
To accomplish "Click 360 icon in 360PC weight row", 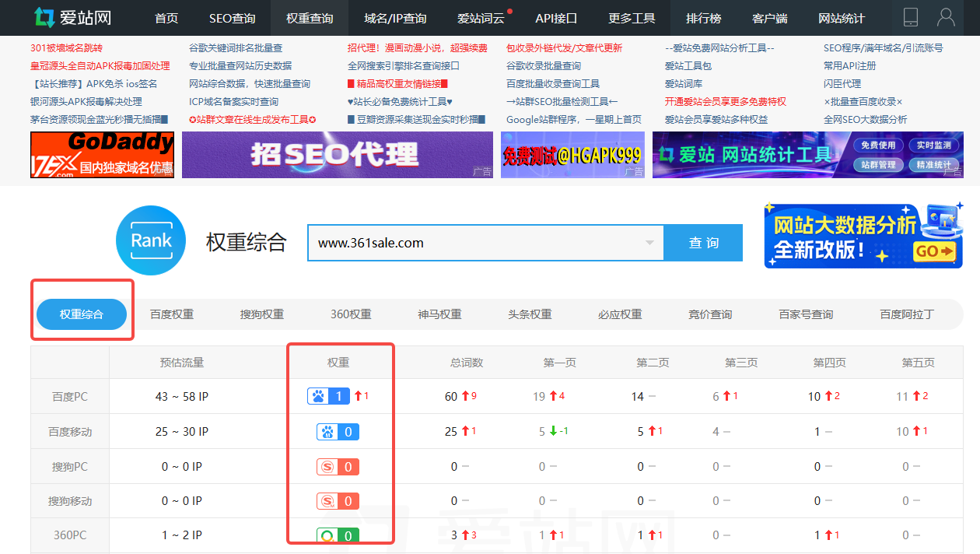I will pyautogui.click(x=328, y=535).
